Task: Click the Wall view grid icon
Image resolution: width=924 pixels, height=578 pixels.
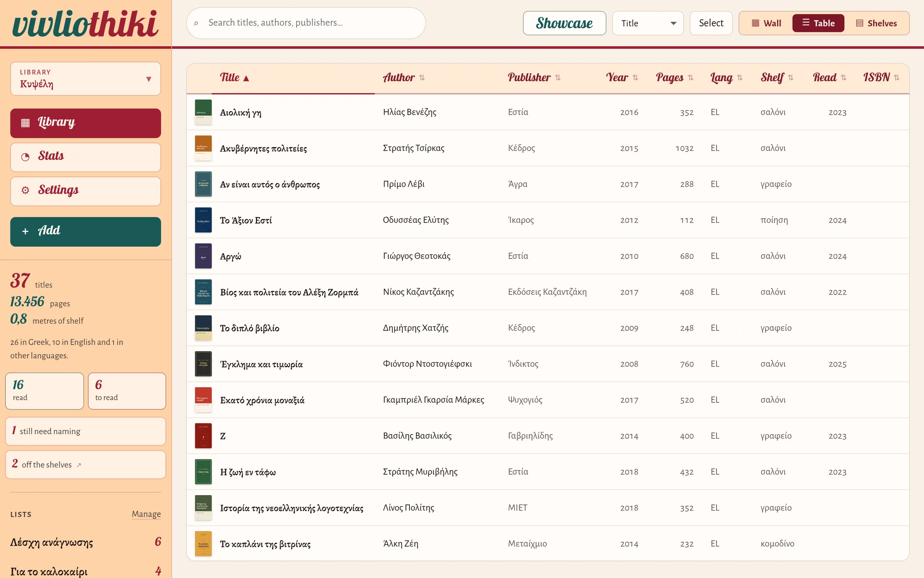Action: [x=756, y=23]
